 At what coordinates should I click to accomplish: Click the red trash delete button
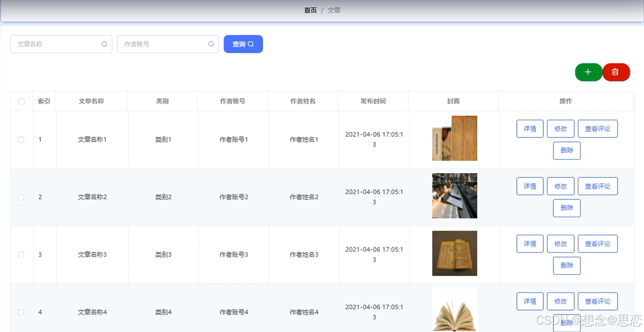(616, 72)
